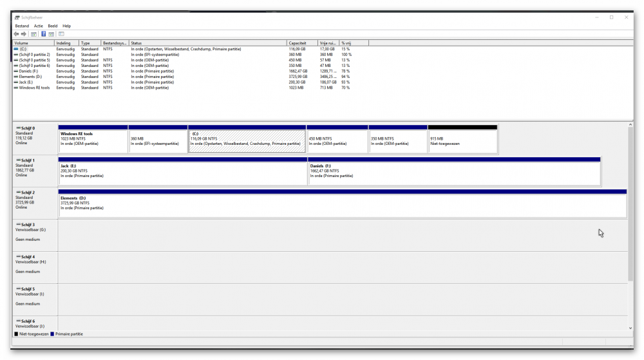This screenshot has height=360, width=644.
Task: Open the Bestand menu
Action: (x=22, y=26)
